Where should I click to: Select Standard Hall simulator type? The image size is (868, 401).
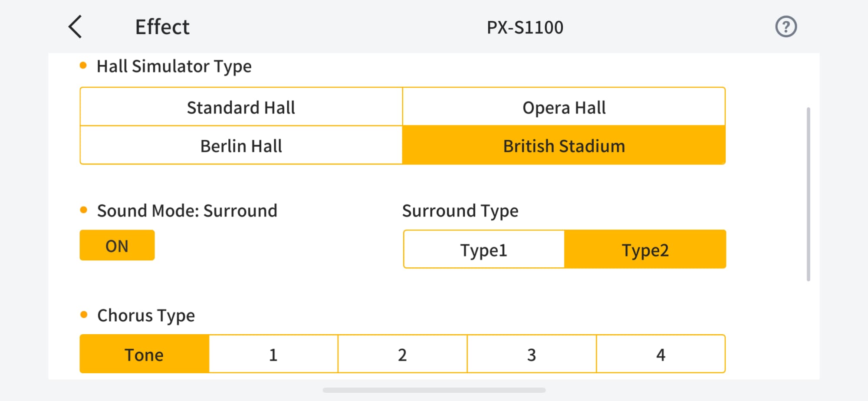pos(241,107)
